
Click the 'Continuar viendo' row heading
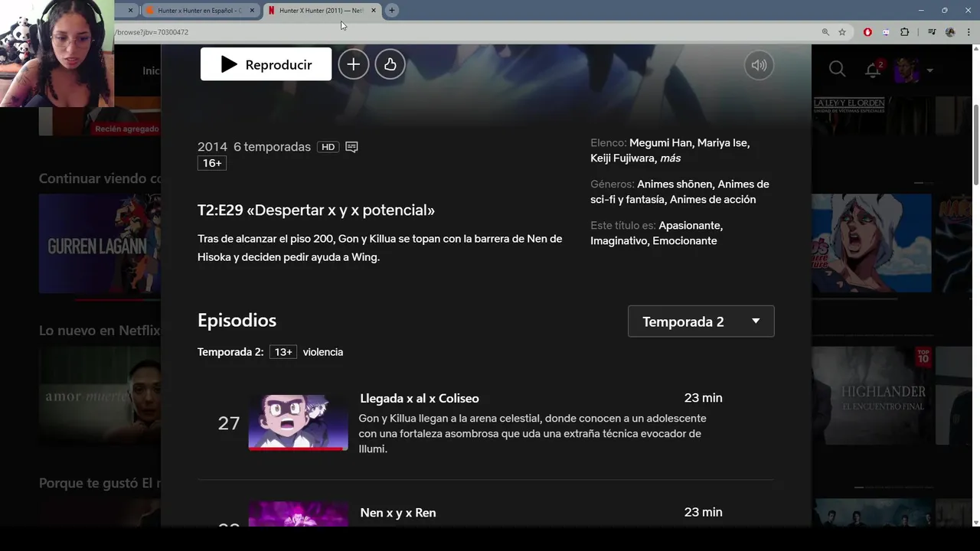click(x=100, y=178)
